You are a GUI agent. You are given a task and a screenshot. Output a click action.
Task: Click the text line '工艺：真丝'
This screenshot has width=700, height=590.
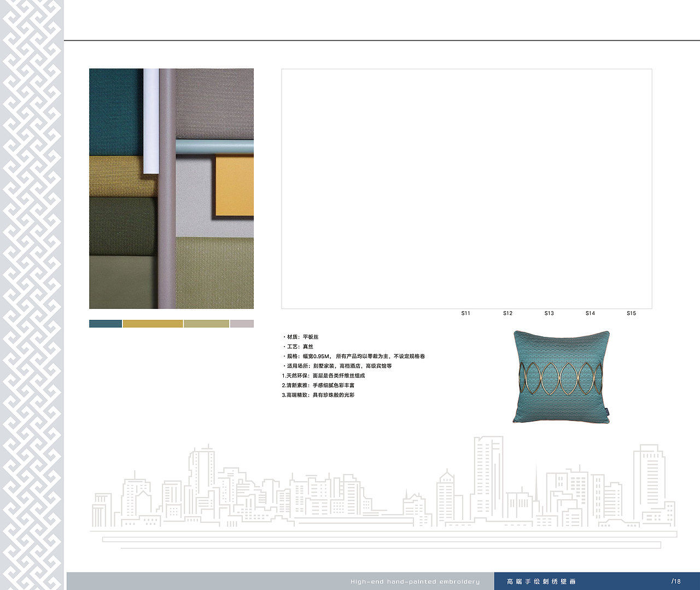(x=298, y=347)
